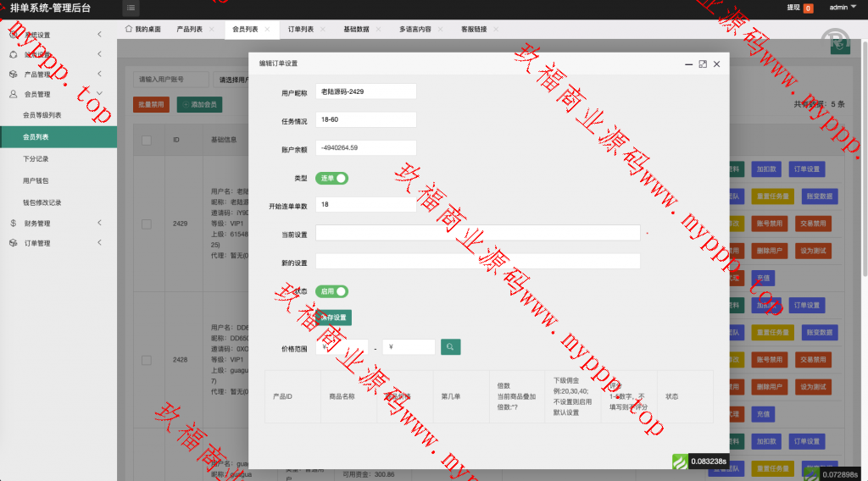Expand the 订单管理 sidebar menu
The width and height of the screenshot is (868, 481).
[x=58, y=244]
